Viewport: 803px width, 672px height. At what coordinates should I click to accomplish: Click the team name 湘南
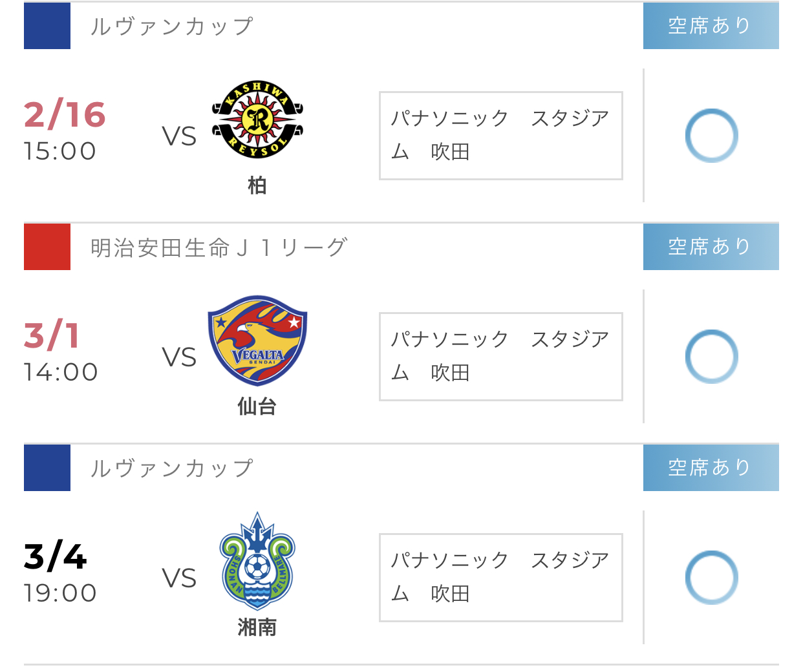click(x=257, y=627)
